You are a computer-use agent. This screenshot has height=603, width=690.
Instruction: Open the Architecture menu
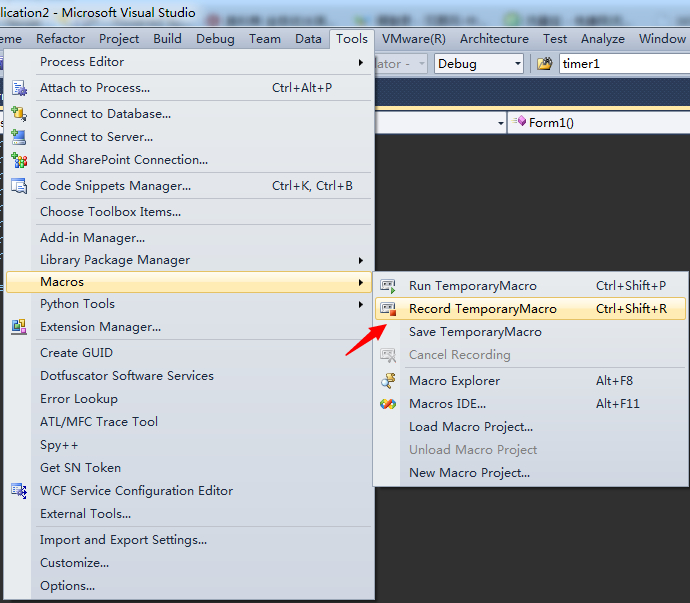click(494, 39)
